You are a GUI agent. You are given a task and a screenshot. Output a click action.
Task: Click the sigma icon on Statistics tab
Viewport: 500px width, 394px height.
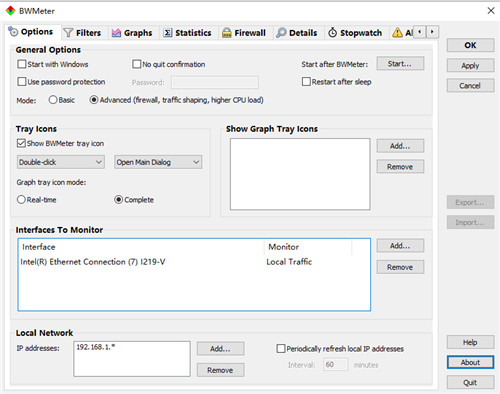point(168,33)
